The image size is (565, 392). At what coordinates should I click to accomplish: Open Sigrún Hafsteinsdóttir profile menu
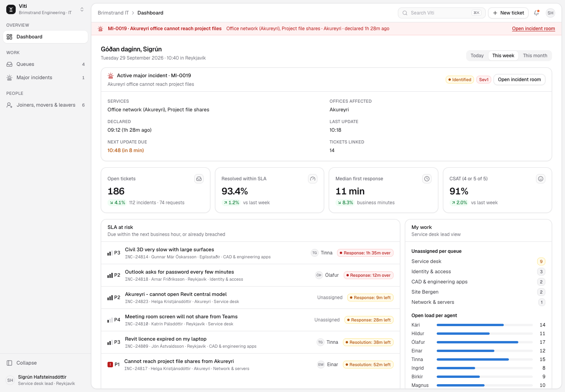[46, 380]
